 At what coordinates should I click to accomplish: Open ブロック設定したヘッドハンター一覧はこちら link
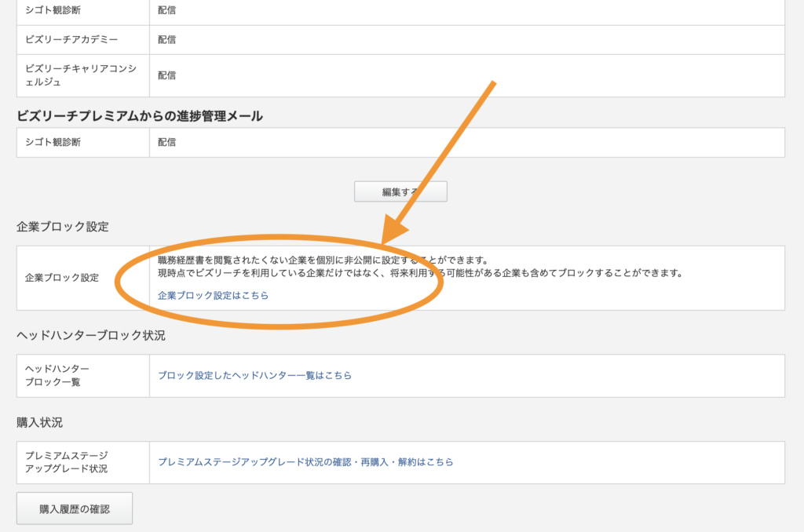[254, 375]
